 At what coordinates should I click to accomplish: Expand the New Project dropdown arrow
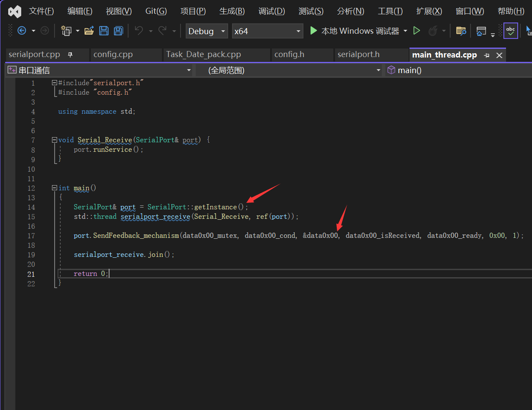(x=77, y=31)
